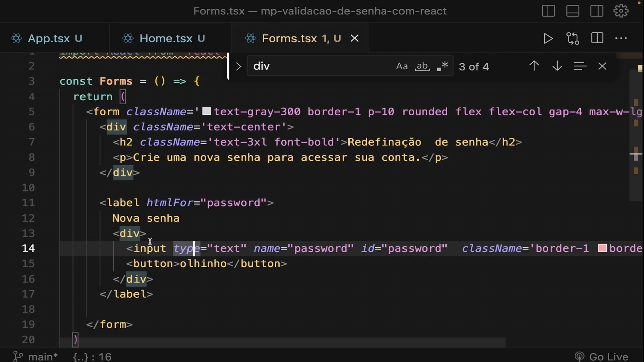Click the main* git branch indicator

[36, 357]
